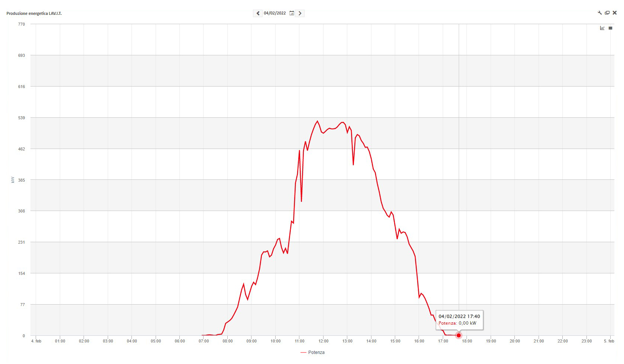
Task: Pop out chart using the window icon
Action: 607,13
